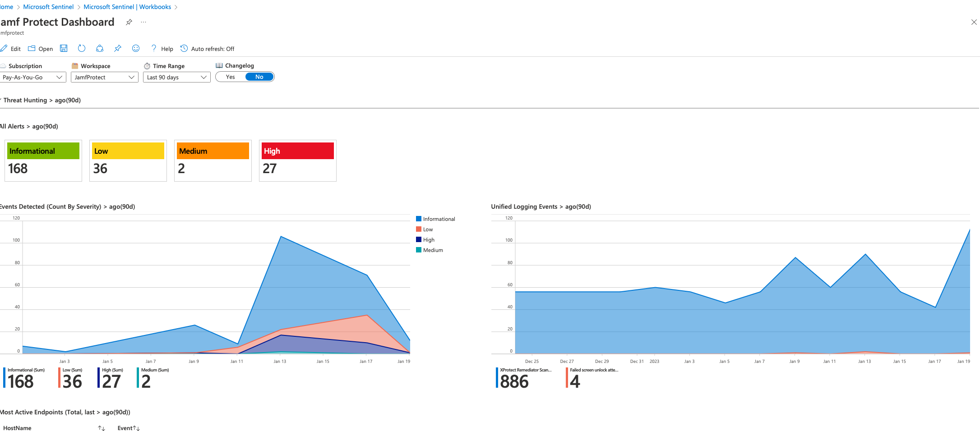Click the All Alerts > ago(90d) heading

tap(29, 126)
